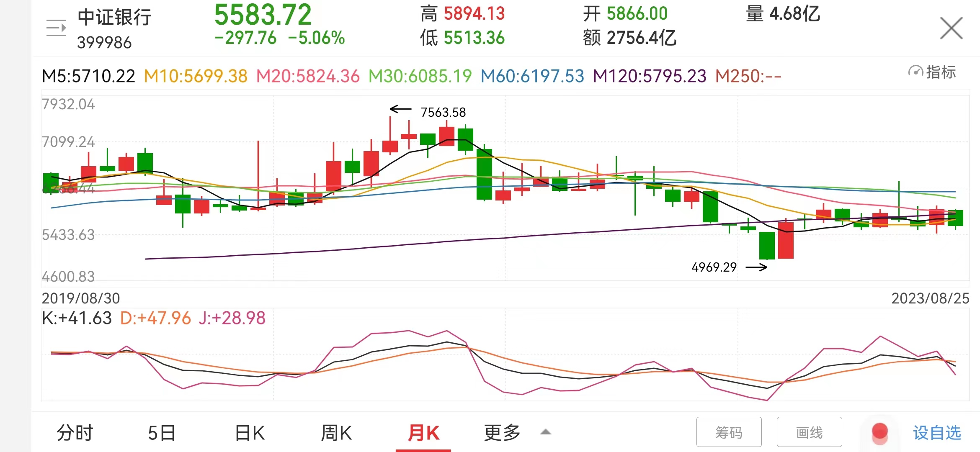Switch to the 周K tab
980x452 pixels.
(336, 432)
